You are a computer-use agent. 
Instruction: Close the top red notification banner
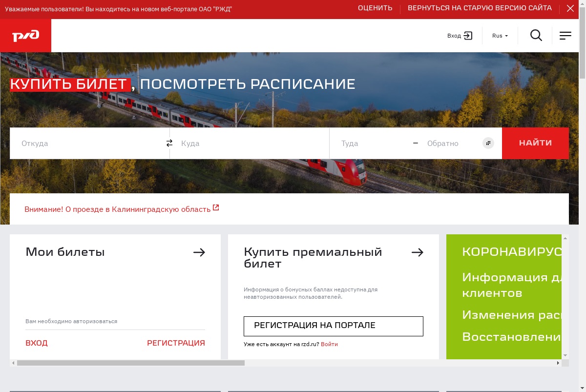(570, 8)
